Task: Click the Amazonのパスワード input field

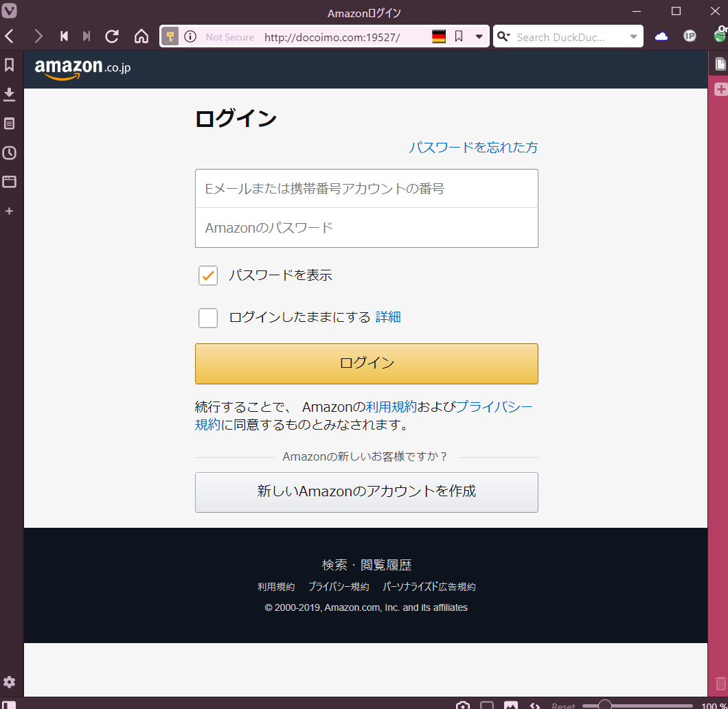Action: click(366, 228)
